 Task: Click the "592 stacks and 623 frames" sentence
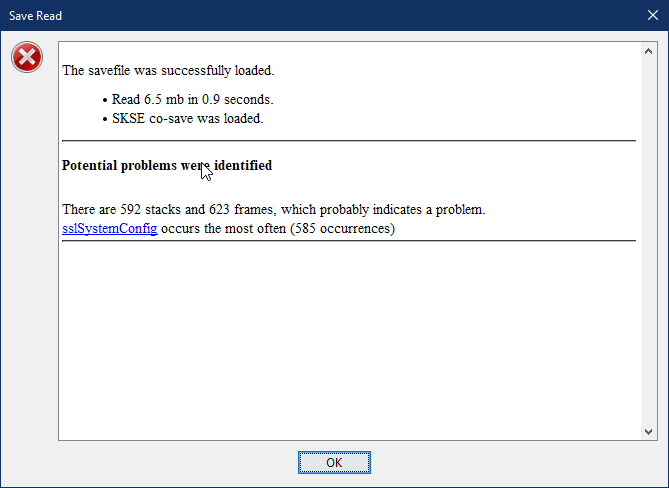click(274, 209)
